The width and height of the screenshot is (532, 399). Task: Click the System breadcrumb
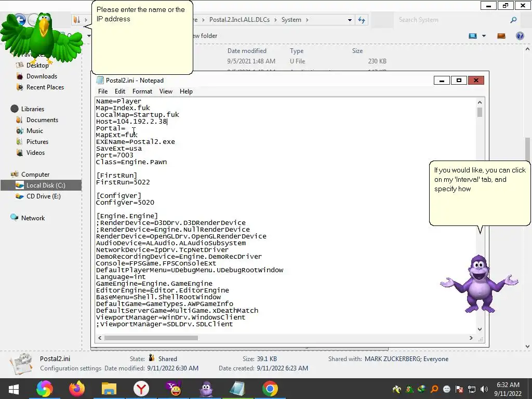coord(291,20)
